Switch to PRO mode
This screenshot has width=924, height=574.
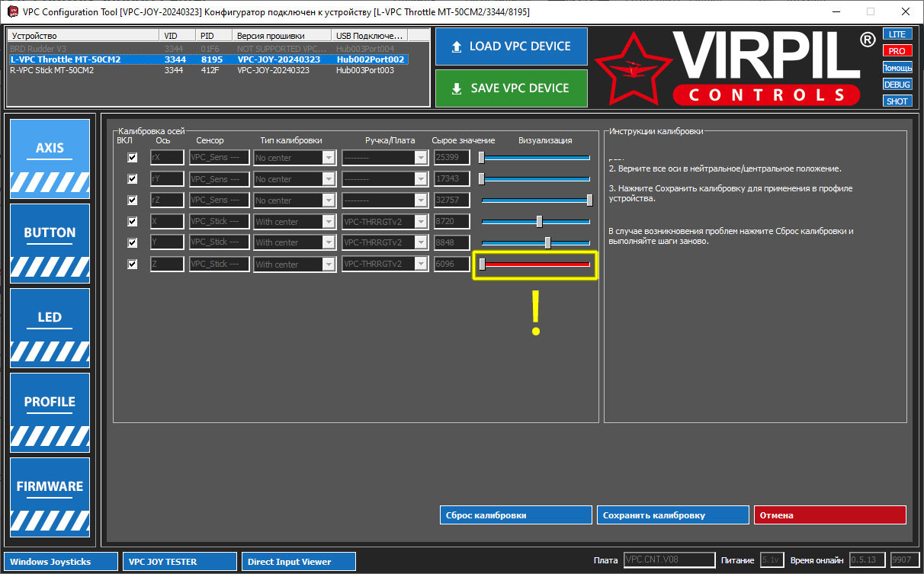[x=897, y=51]
